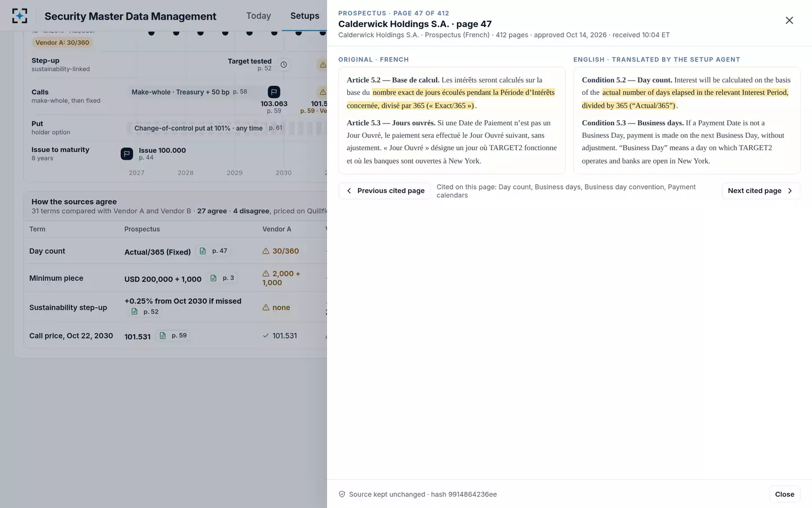Viewport: 812px width, 508px height.
Task: Click the Close button at the panel footer
Action: click(x=784, y=494)
